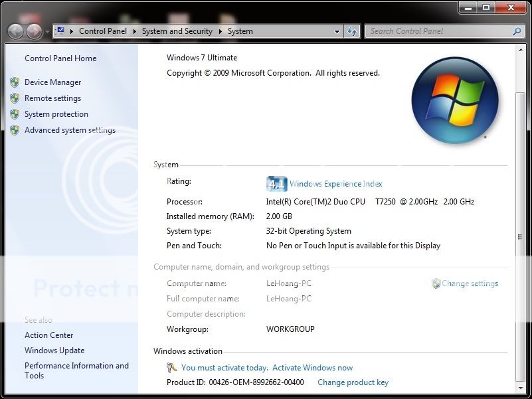
Task: Open Remote settings
Action: click(52, 98)
